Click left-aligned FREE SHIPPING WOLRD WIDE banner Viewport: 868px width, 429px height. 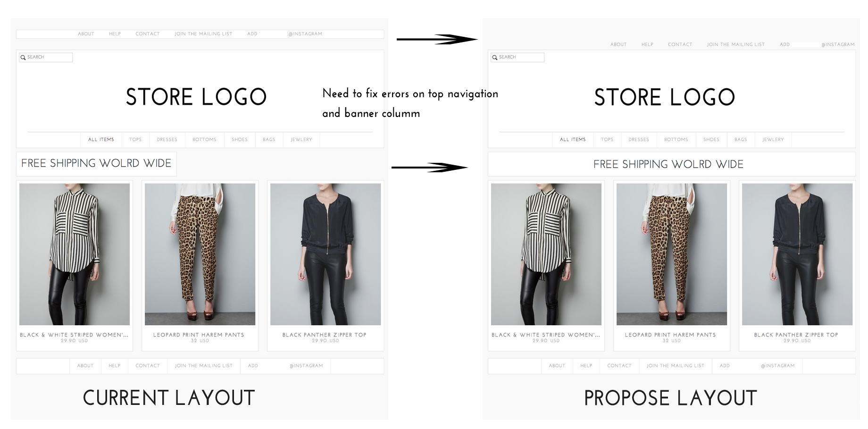coord(96,164)
